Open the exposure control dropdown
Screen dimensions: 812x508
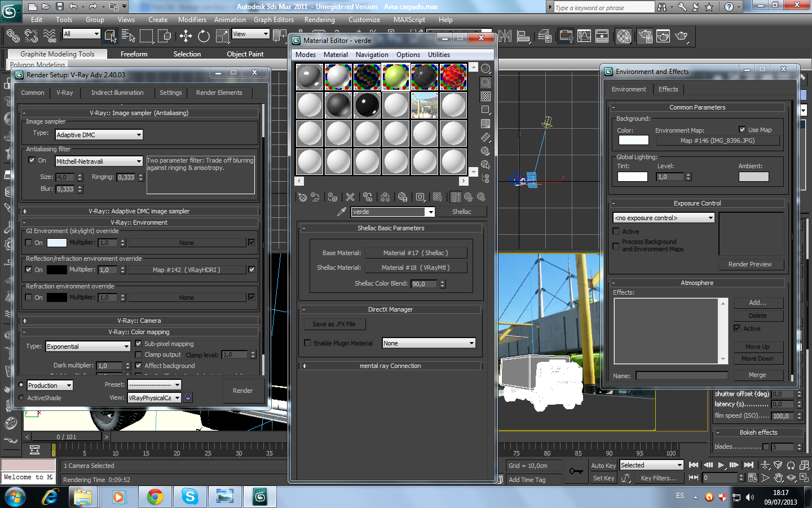[x=664, y=218]
